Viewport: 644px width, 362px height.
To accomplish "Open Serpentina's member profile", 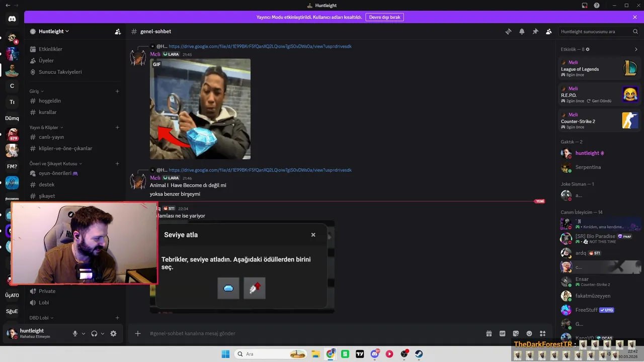I will (x=600, y=167).
